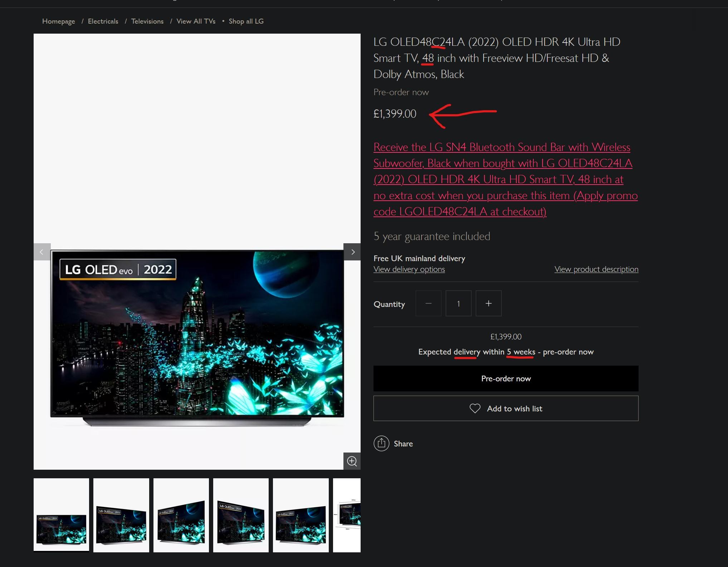This screenshot has width=728, height=567.
Task: Click the Pre-order now button
Action: point(506,378)
